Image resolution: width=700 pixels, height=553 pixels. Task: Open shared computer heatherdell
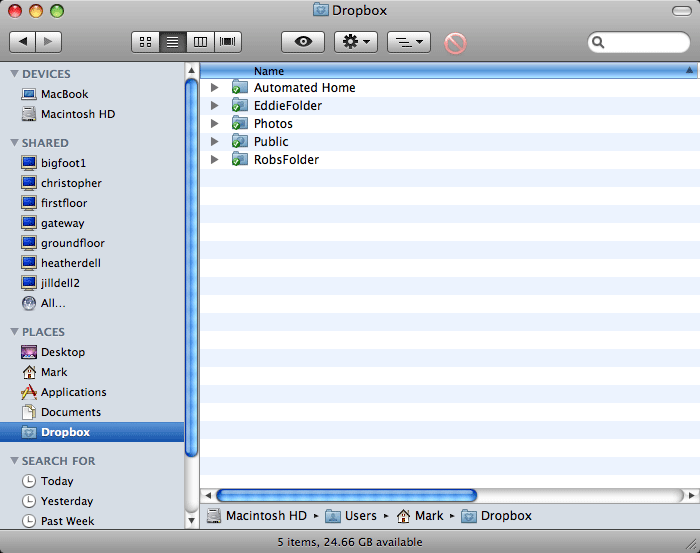tap(92, 263)
